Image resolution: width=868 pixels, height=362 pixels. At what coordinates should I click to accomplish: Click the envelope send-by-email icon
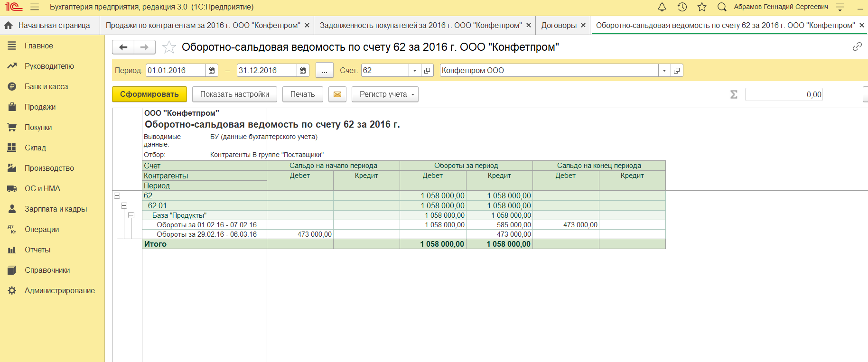click(337, 94)
